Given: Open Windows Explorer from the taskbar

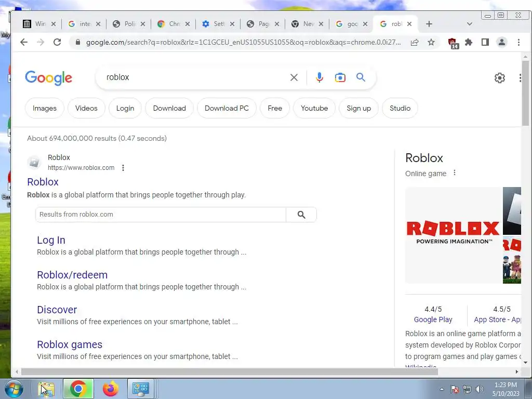Looking at the screenshot, I should [x=47, y=389].
